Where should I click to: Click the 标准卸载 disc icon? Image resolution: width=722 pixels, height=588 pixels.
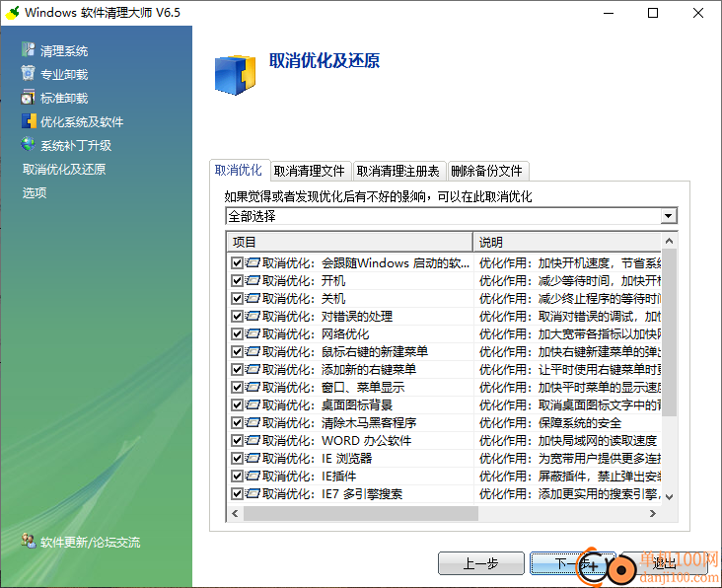[x=28, y=97]
